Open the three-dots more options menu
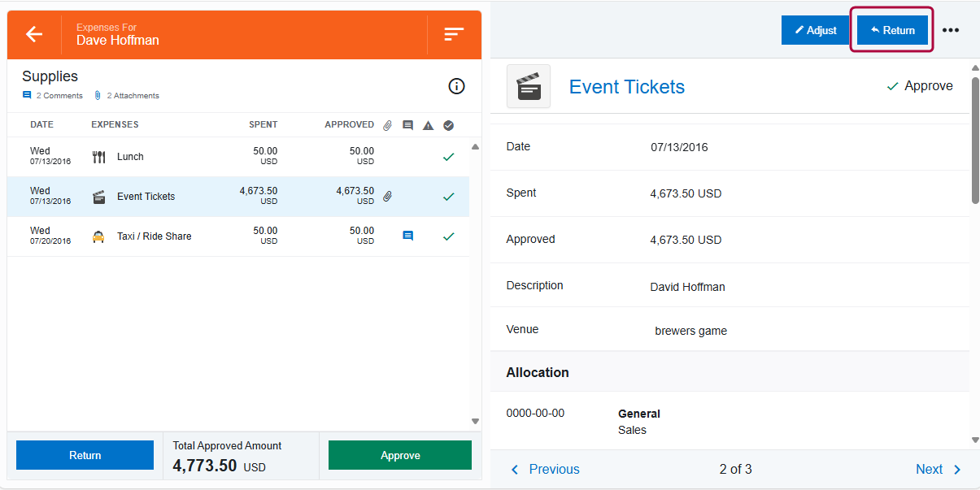Viewport: 980px width, 490px height. coord(951,30)
